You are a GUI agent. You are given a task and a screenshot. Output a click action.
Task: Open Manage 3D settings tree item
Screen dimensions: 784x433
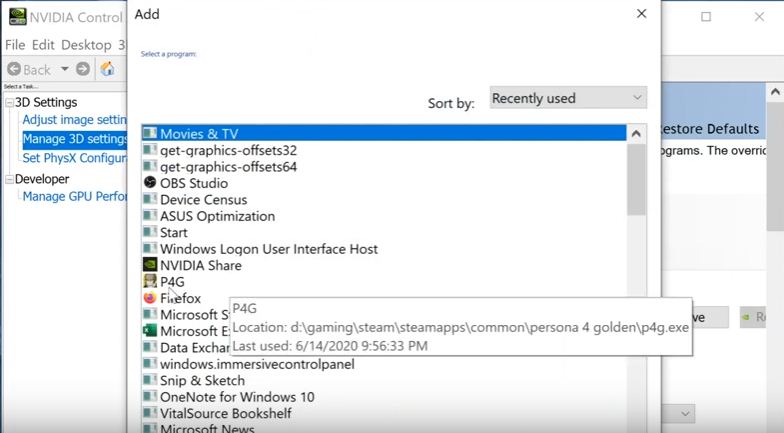[74, 138]
